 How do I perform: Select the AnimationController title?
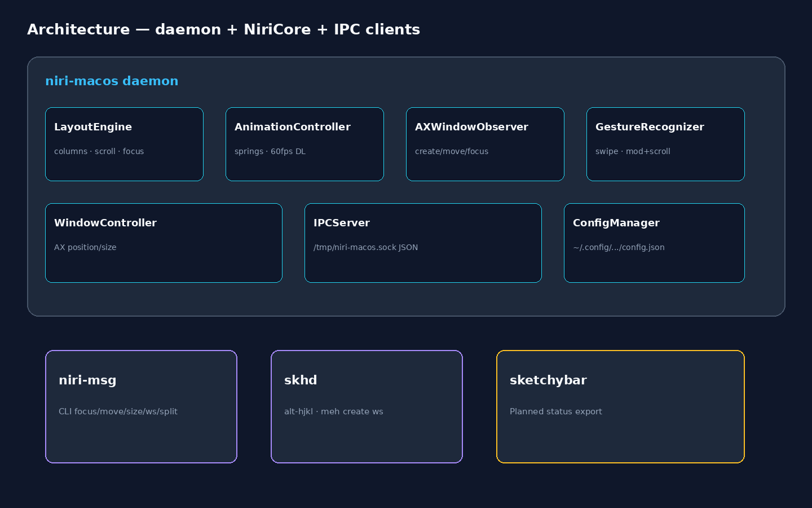293,127
